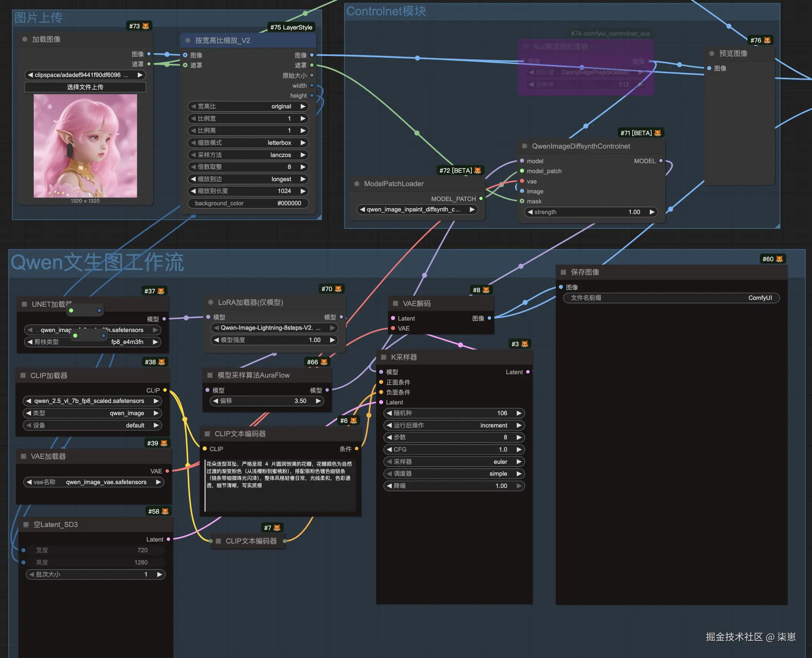
Task: Click the fox badge icon on node #76
Action: point(767,40)
